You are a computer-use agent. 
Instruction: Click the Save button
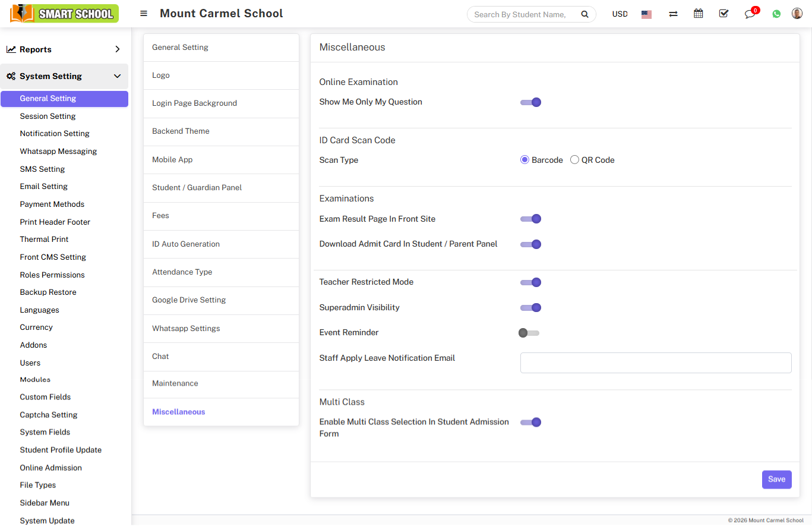(x=776, y=480)
